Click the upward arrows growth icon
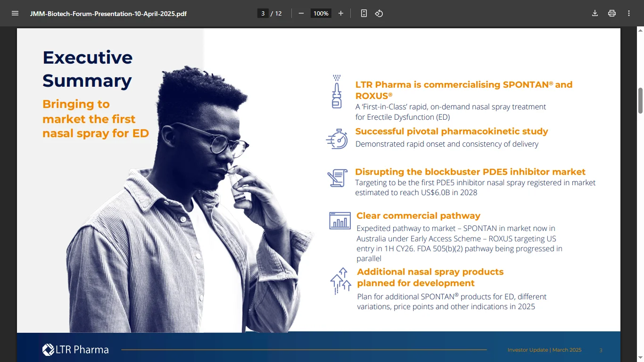Viewport: 644px width, 362px height. (x=341, y=281)
